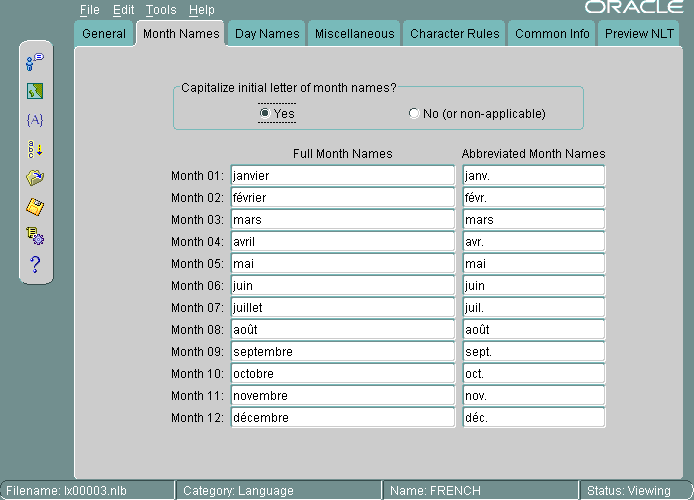Click the document with gear icon
This screenshot has height=500, width=694.
pos(35,236)
